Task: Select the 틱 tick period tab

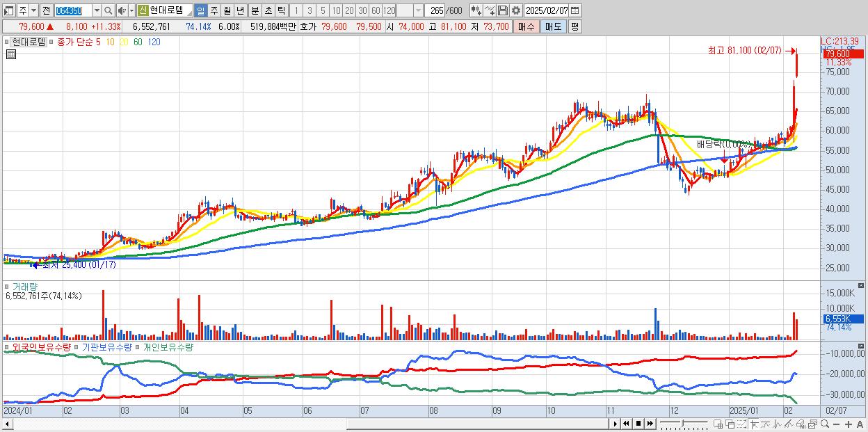Action: point(281,10)
